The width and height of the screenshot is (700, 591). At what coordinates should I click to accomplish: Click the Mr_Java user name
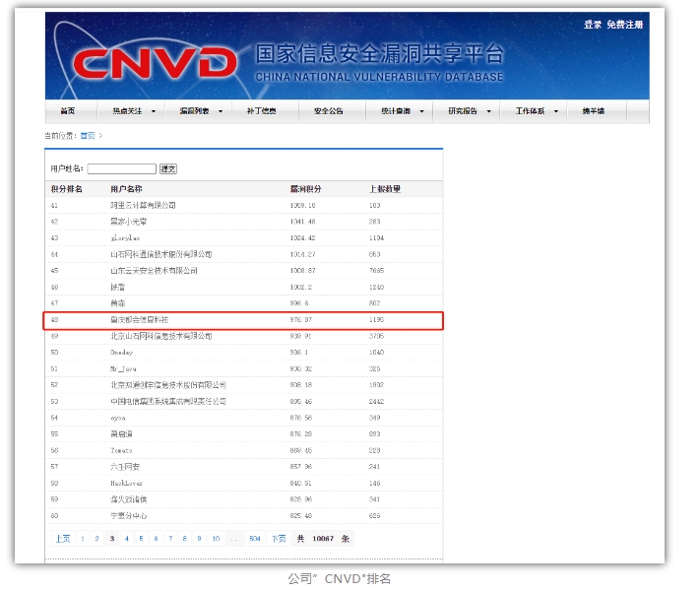[123, 369]
